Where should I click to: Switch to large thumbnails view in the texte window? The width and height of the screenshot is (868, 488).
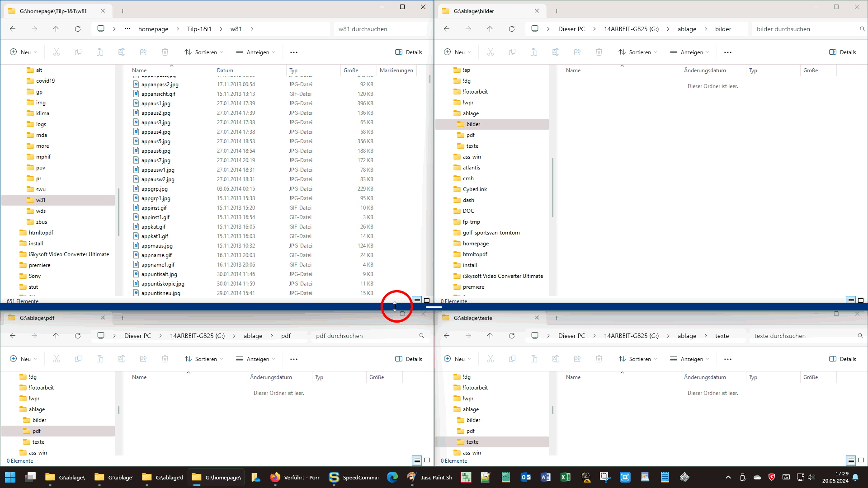pyautogui.click(x=861, y=460)
